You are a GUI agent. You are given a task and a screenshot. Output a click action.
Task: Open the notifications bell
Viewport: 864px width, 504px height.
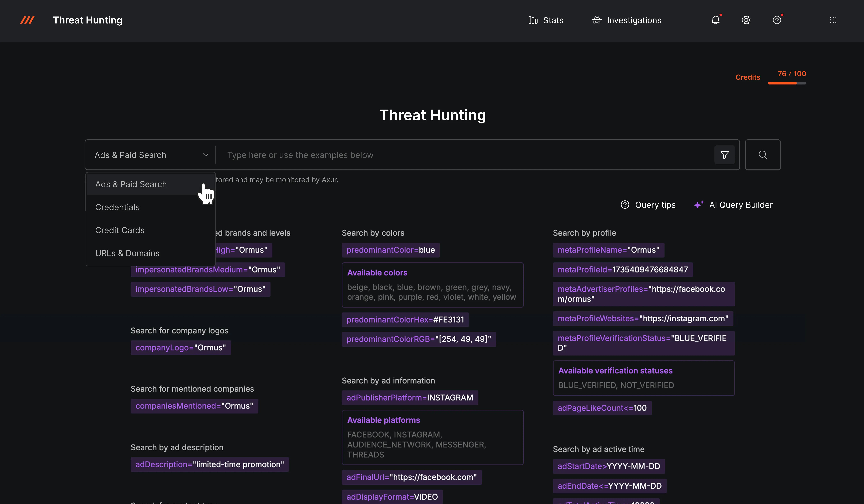tap(715, 20)
